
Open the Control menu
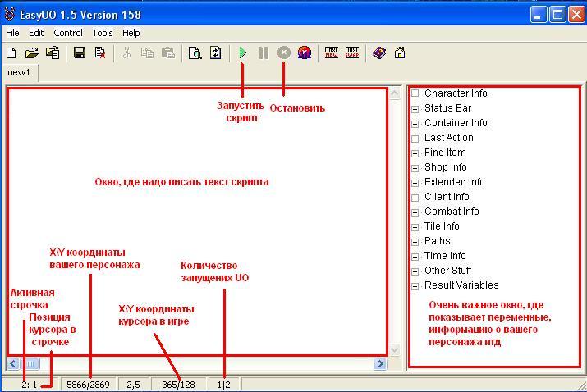coord(68,33)
